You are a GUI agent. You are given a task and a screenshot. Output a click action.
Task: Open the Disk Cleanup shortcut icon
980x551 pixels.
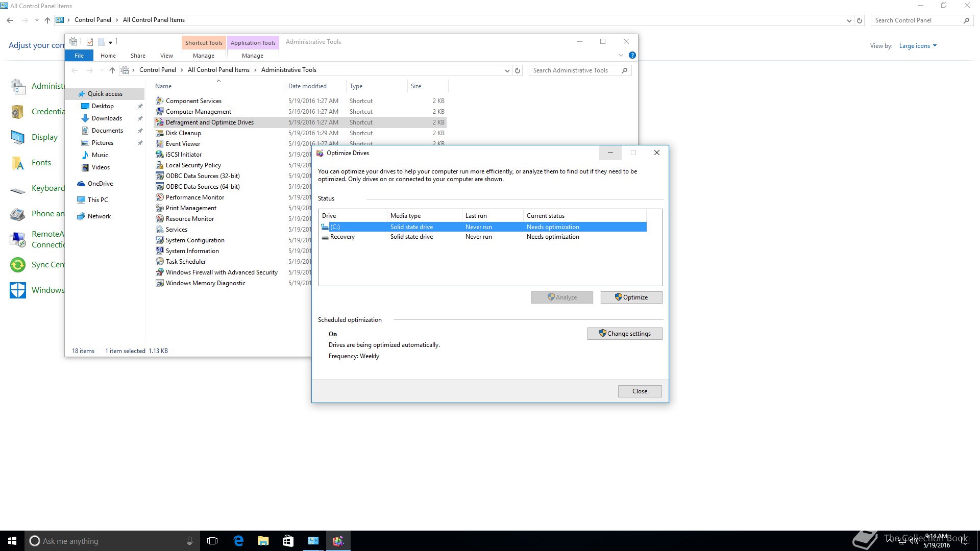tap(160, 133)
